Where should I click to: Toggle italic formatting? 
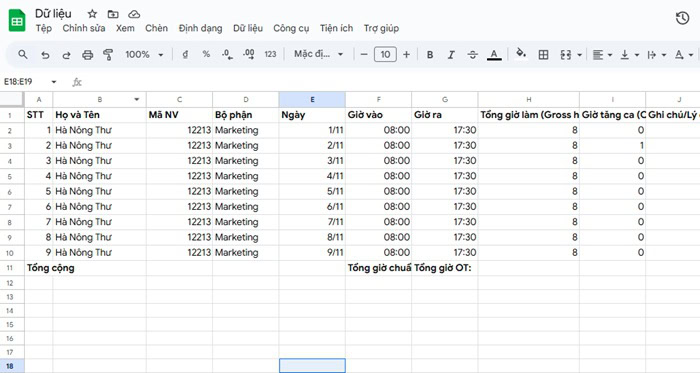[x=451, y=55]
